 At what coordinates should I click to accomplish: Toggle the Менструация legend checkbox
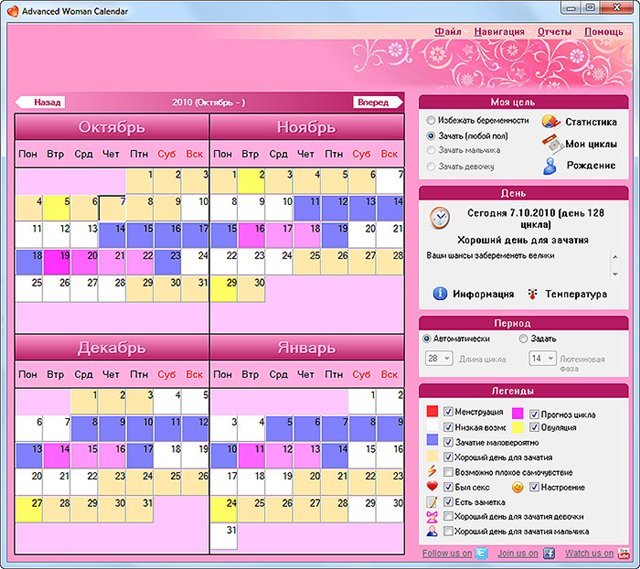[x=449, y=411]
